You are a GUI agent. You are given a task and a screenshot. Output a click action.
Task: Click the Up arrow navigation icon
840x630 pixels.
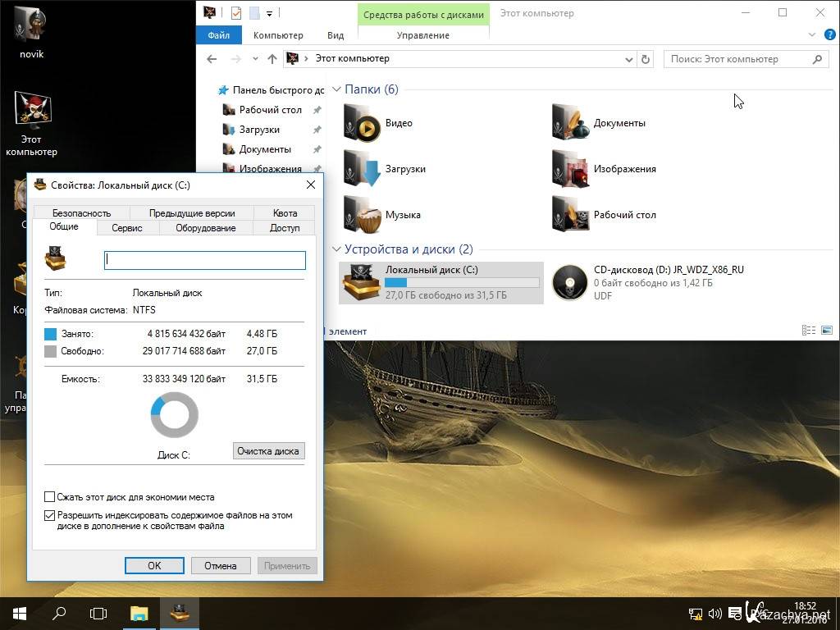pos(272,59)
